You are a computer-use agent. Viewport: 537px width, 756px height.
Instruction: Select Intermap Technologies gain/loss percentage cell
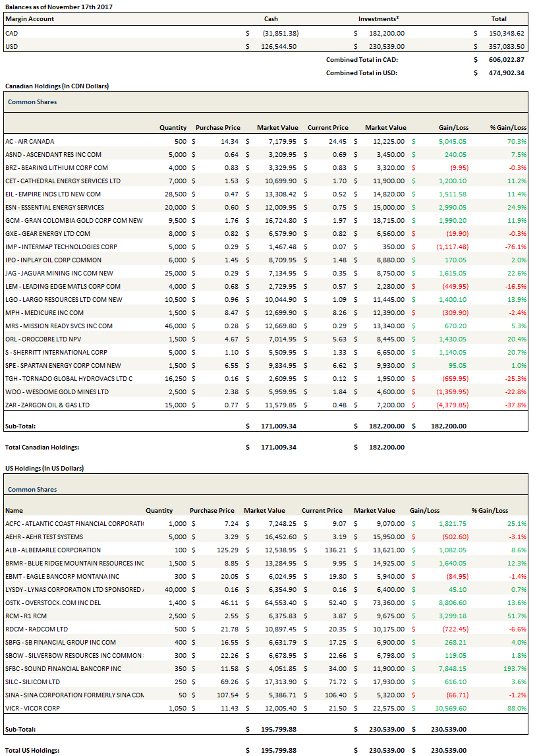(x=516, y=247)
